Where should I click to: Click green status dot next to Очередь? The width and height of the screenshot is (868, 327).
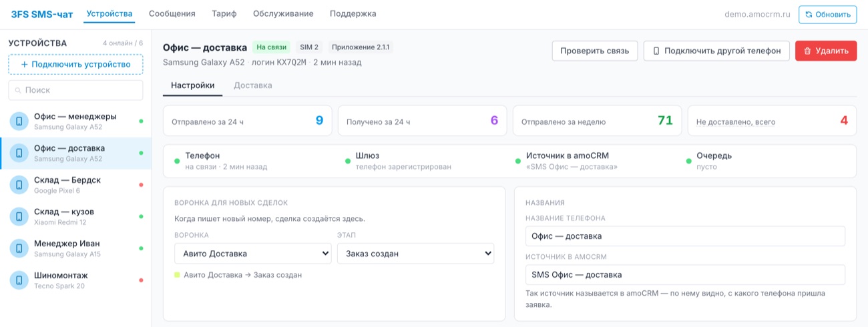689,161
